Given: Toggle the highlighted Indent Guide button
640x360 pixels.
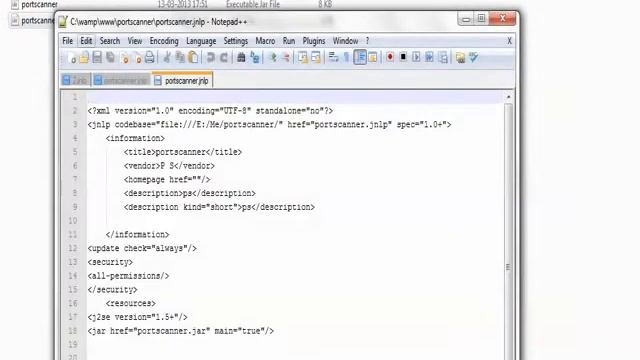Looking at the screenshot, I should click(x=360, y=58).
